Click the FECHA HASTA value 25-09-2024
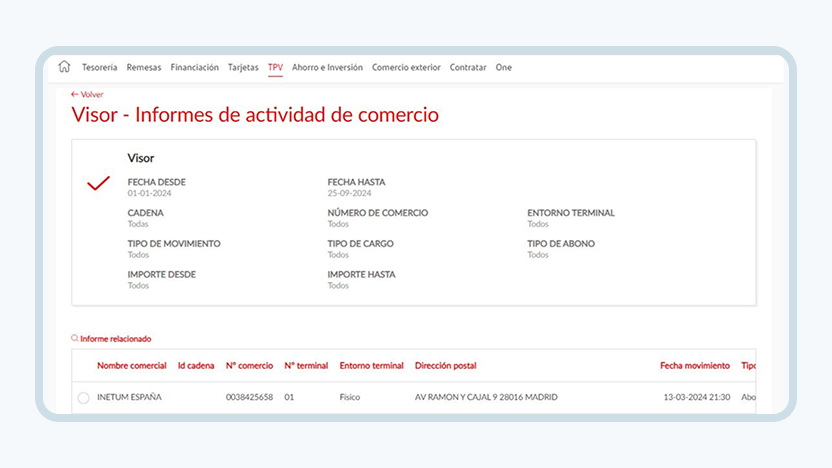Image resolution: width=832 pixels, height=468 pixels. pos(349,193)
